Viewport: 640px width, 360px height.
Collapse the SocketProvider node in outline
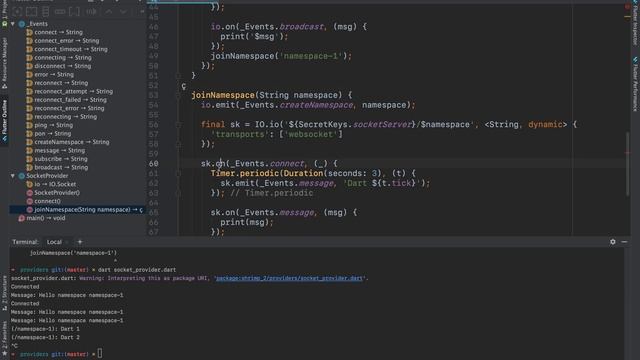coord(13,176)
